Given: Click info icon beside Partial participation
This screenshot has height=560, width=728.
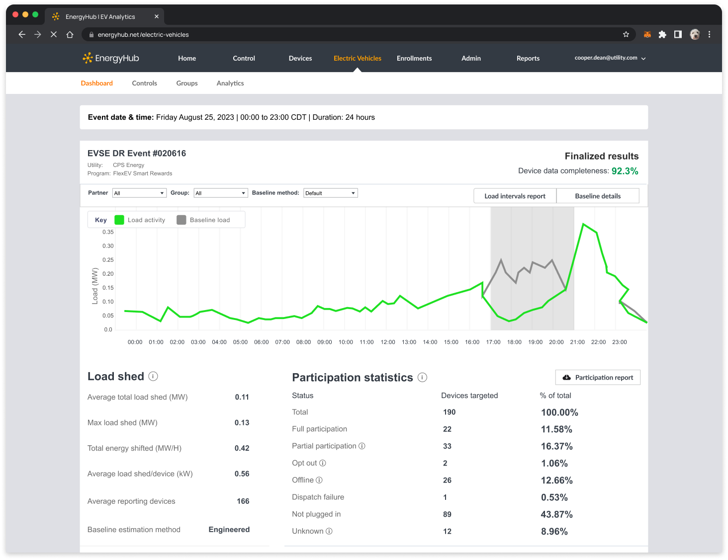Looking at the screenshot, I should pyautogui.click(x=362, y=446).
